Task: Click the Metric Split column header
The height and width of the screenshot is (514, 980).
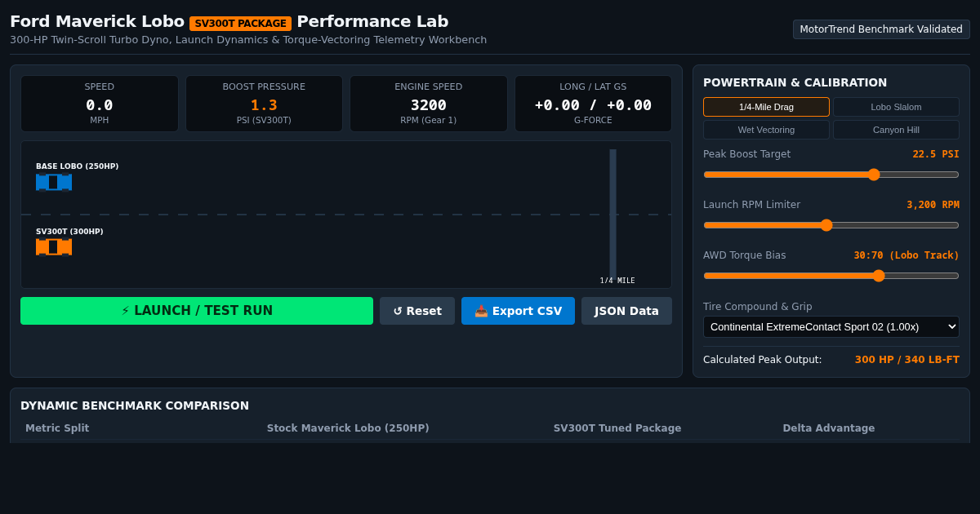Action: click(x=57, y=428)
